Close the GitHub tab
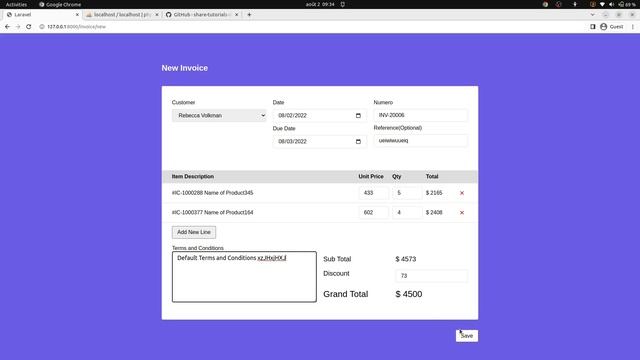Screen dimensions: 640x360 (x=236, y=15)
